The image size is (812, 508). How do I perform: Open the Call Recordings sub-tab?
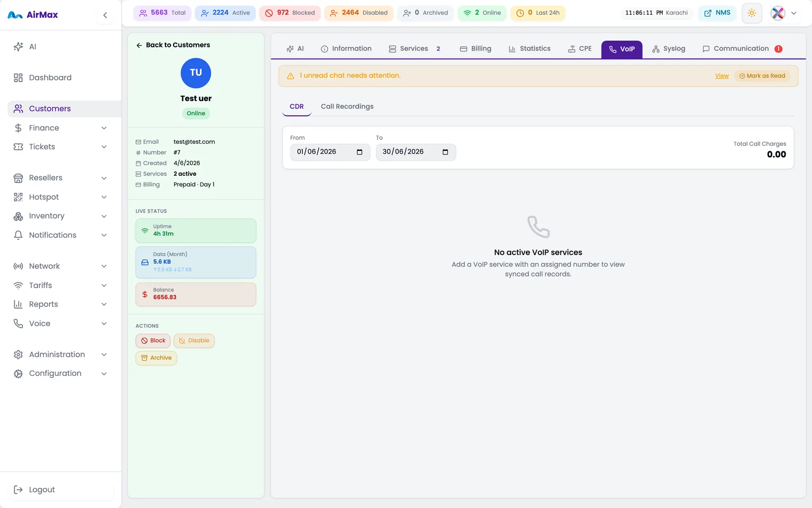point(347,107)
